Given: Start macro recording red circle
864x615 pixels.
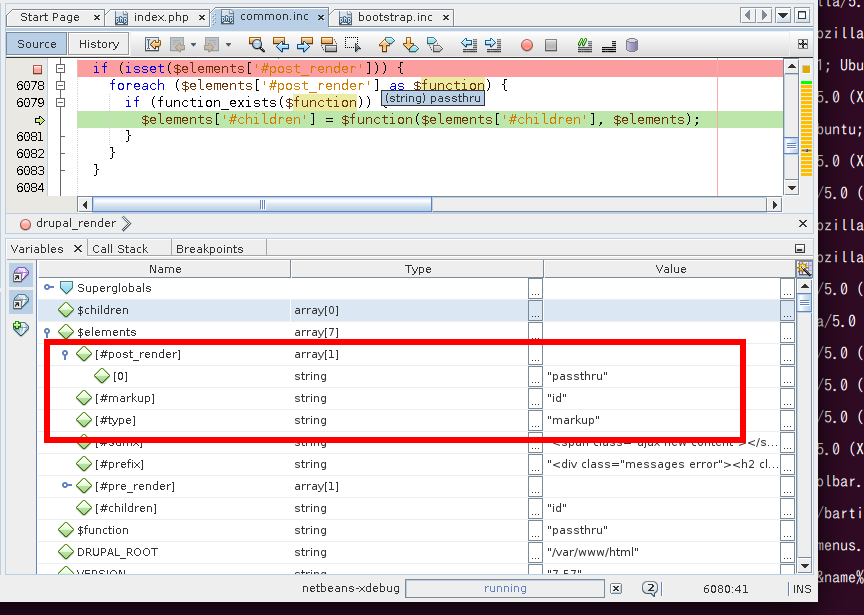Looking at the screenshot, I should (527, 45).
